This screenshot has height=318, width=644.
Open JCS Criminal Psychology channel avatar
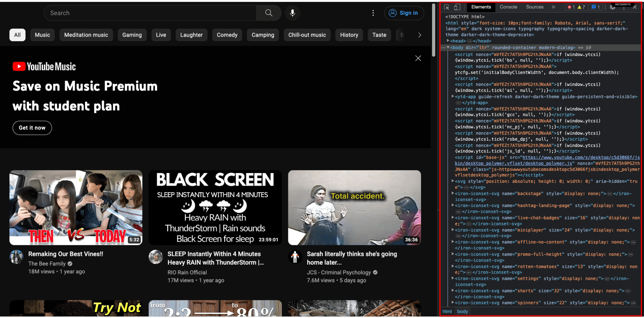[295, 257]
